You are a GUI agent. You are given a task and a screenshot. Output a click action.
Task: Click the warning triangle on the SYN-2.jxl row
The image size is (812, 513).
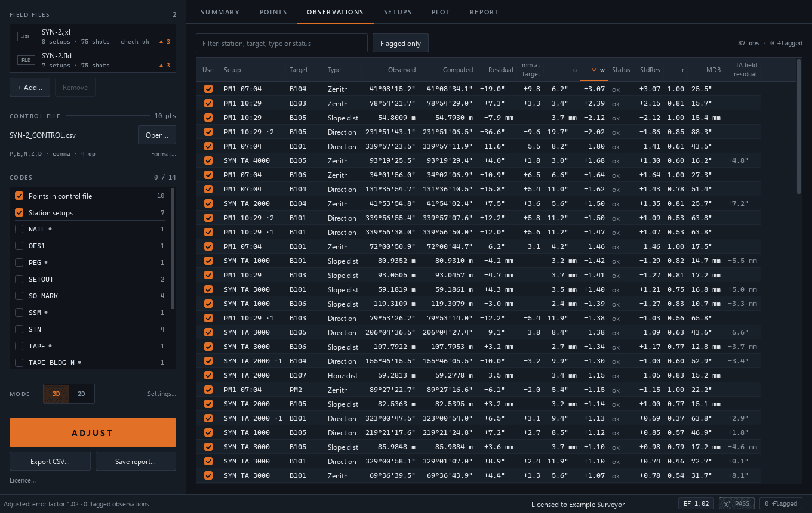click(x=161, y=42)
